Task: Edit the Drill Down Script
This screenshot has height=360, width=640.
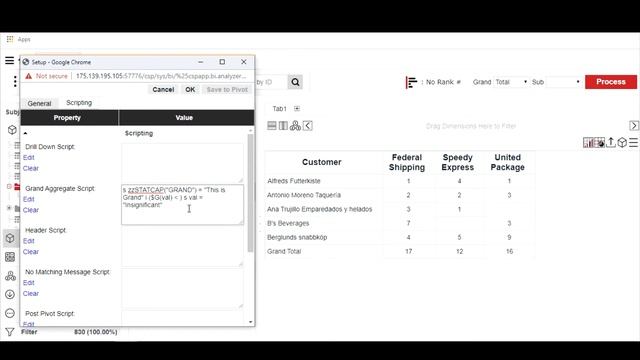Action: (x=29, y=158)
